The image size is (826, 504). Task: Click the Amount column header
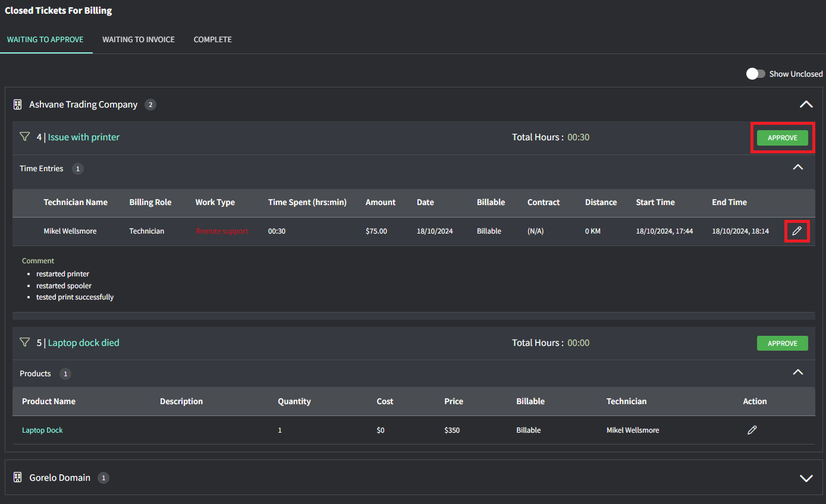pyautogui.click(x=381, y=202)
